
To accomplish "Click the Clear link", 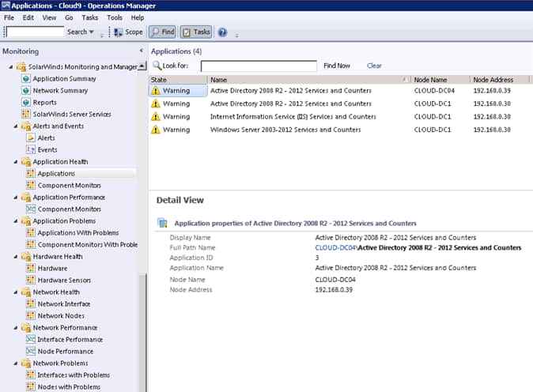I will click(x=374, y=66).
